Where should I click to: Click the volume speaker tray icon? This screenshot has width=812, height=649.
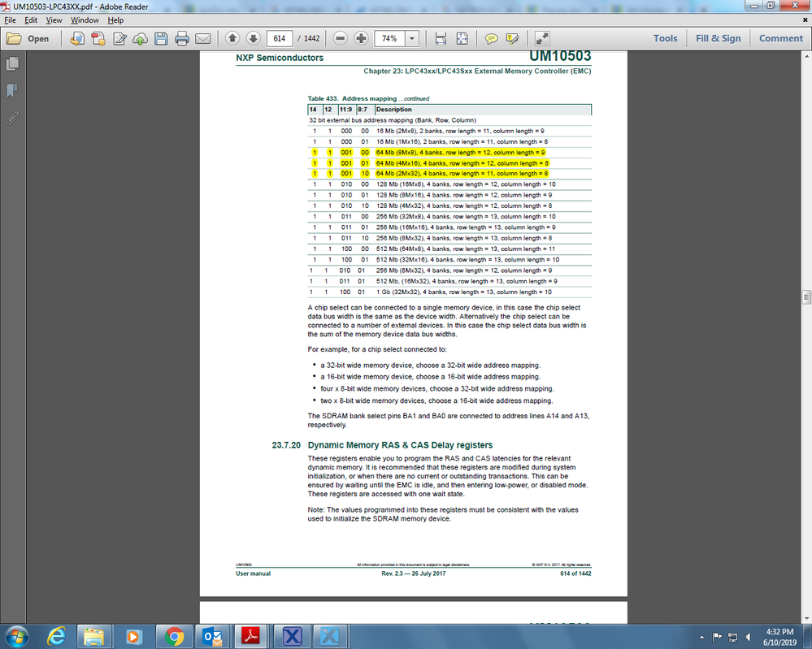(749, 637)
